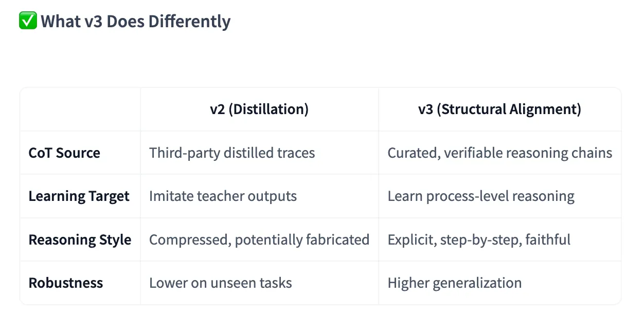This screenshot has width=644, height=334.
Task: Click the 'Imitate teacher outputs' cell
Action: click(223, 196)
